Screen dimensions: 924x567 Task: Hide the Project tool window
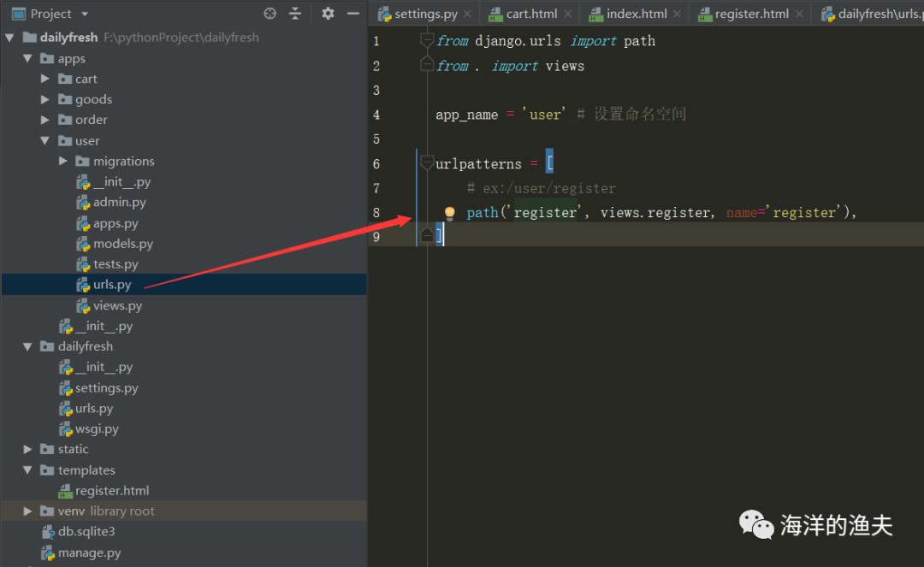pyautogui.click(x=353, y=14)
